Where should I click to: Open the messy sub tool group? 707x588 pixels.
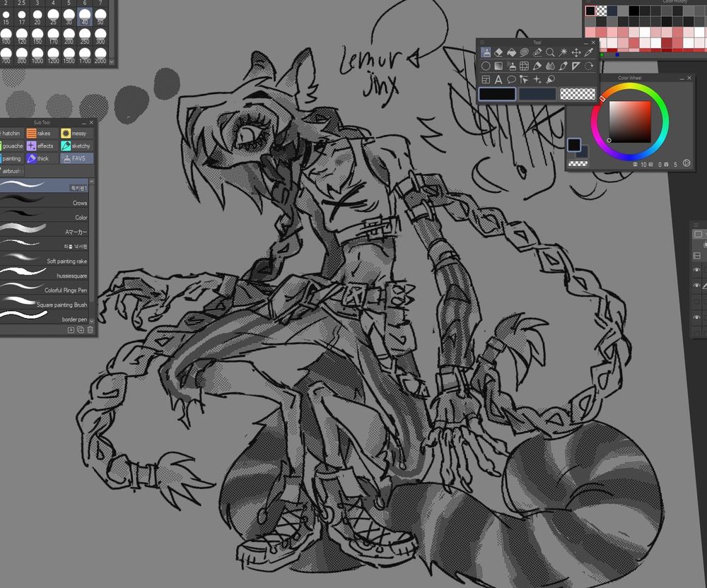[x=77, y=133]
